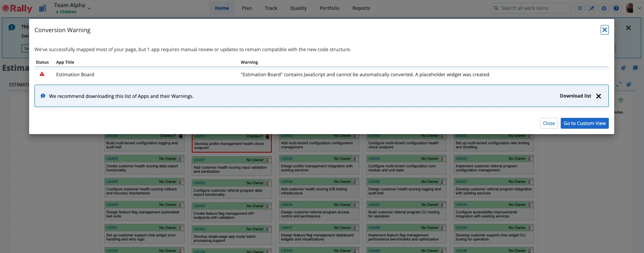Expand the Team Alpha project dropdown

pyautogui.click(x=89, y=8)
